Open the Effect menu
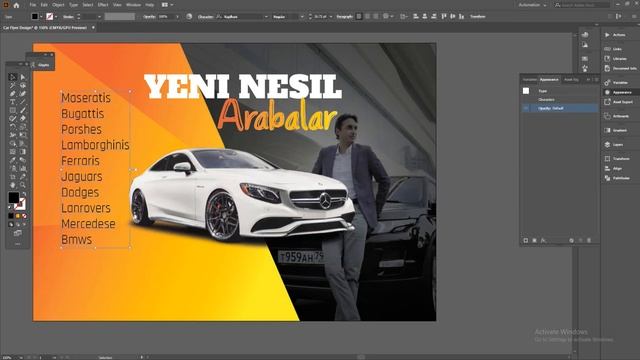 (103, 5)
